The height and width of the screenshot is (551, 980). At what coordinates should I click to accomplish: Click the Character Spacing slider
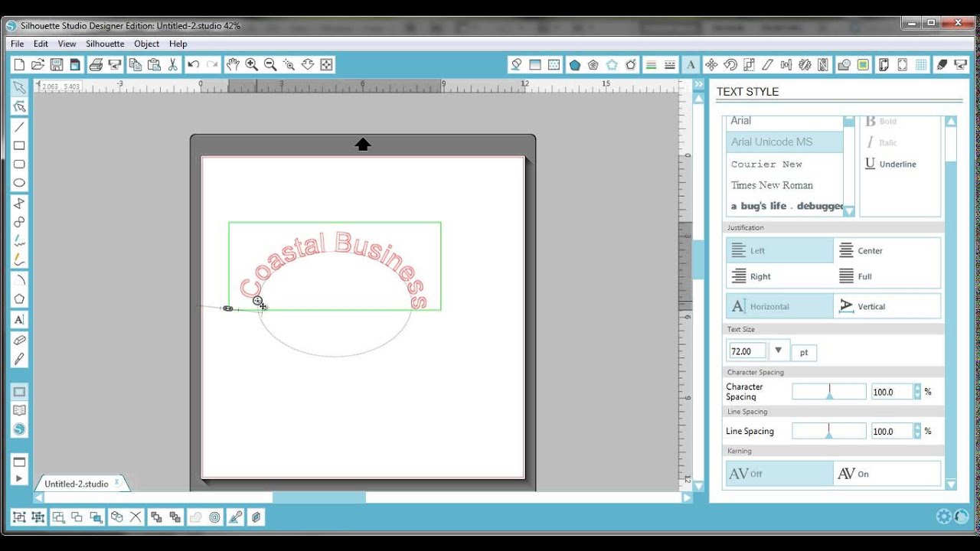(829, 392)
